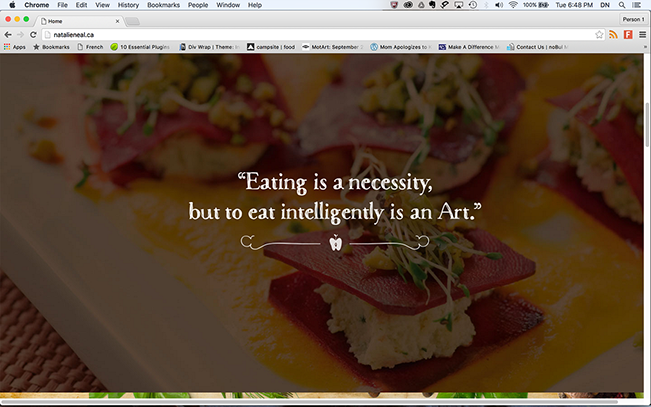Viewport: 651px width, 407px height.
Task: Open the History menu
Action: (128, 5)
